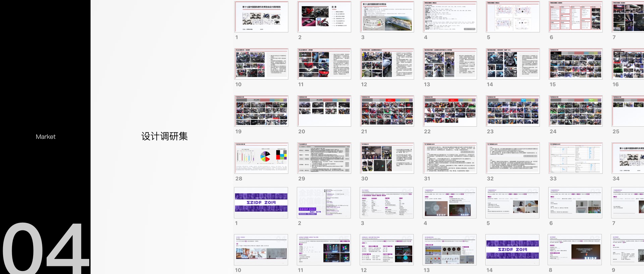Open slide 30 thumbnail with photos
Viewport: 644px width, 274px height.
click(x=387, y=158)
